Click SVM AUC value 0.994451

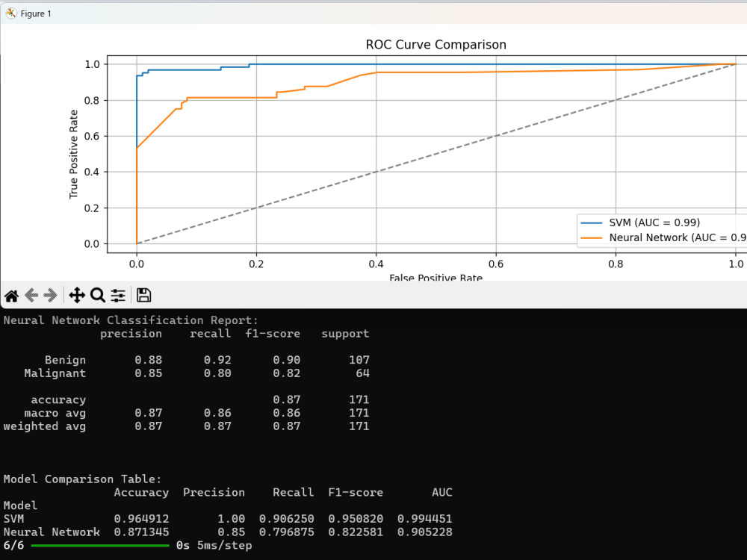click(425, 519)
